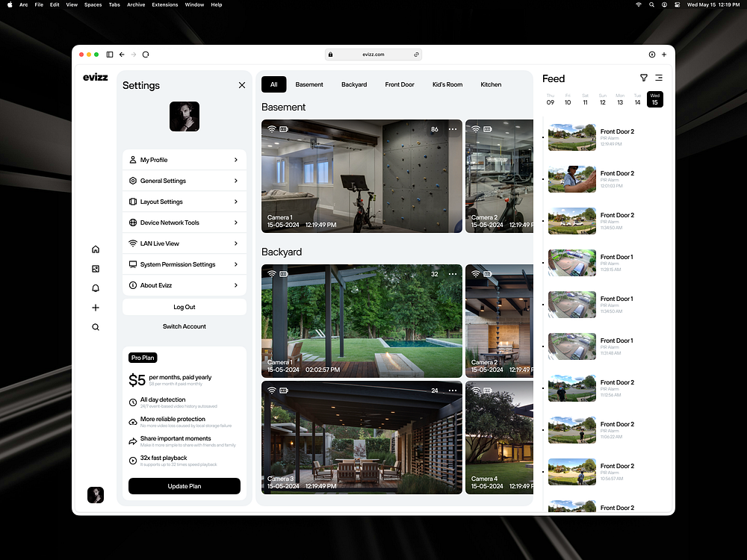Select Wed 15 in the date picker

point(654,99)
